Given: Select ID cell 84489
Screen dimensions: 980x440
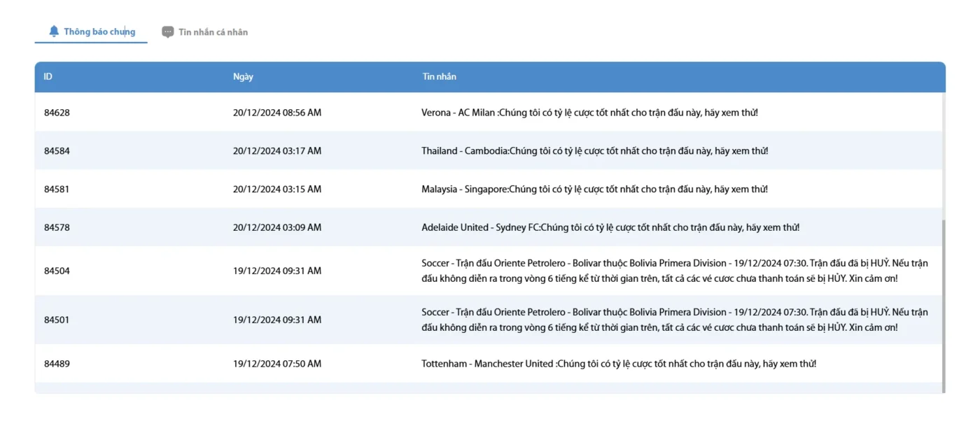Looking at the screenshot, I should [x=57, y=364].
